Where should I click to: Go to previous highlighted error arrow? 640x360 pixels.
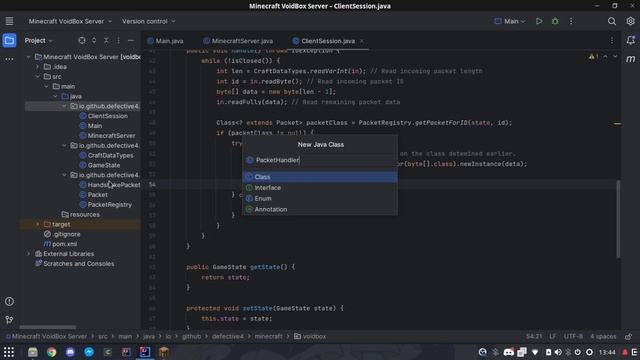[x=605, y=56]
